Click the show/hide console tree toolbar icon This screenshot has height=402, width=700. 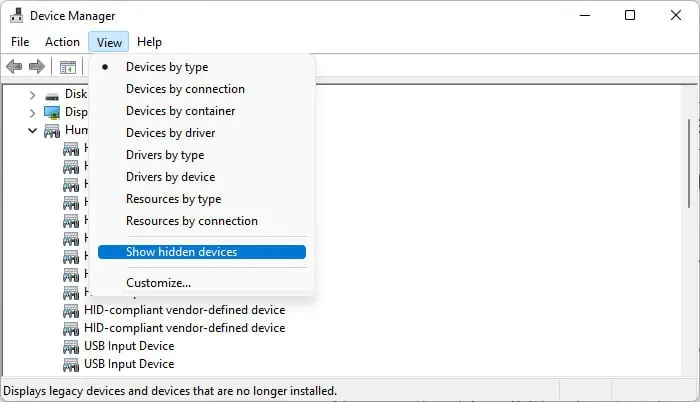(67, 67)
